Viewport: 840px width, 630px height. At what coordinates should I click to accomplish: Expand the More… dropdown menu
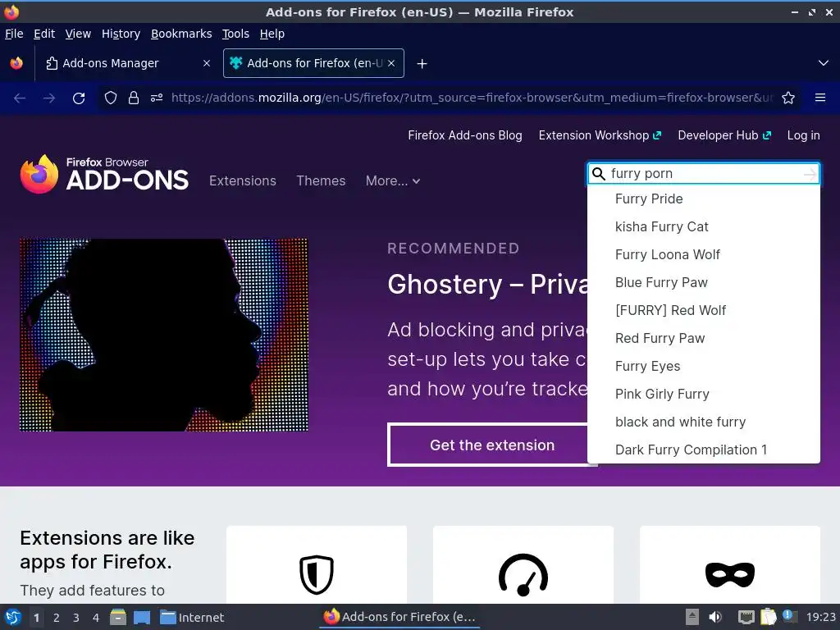click(x=393, y=181)
